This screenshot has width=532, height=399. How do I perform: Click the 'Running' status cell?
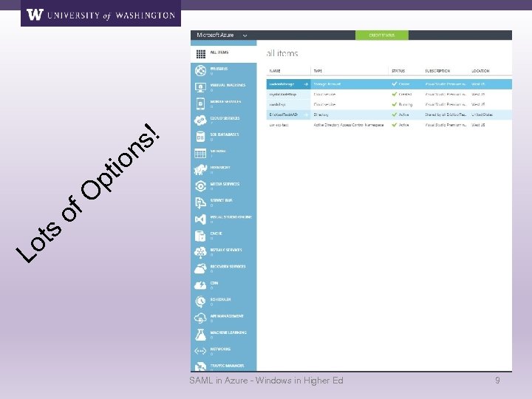point(403,104)
